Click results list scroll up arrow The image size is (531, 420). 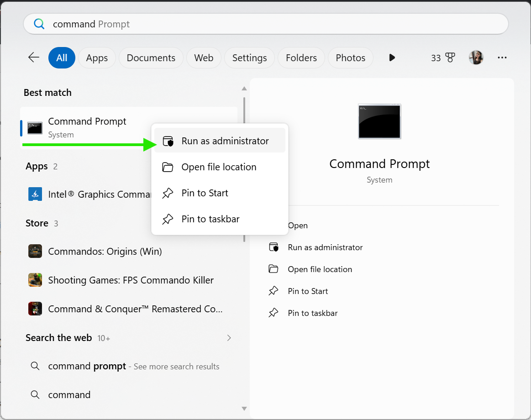pos(244,89)
